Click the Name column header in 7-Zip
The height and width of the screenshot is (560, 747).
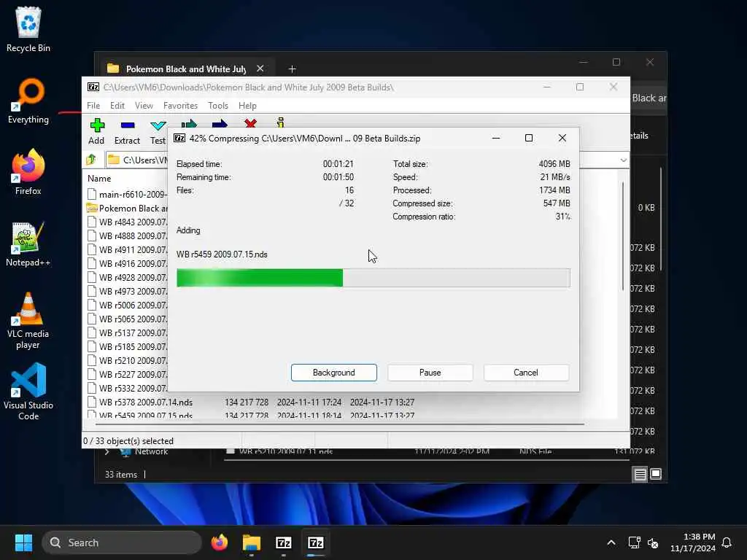click(x=99, y=178)
